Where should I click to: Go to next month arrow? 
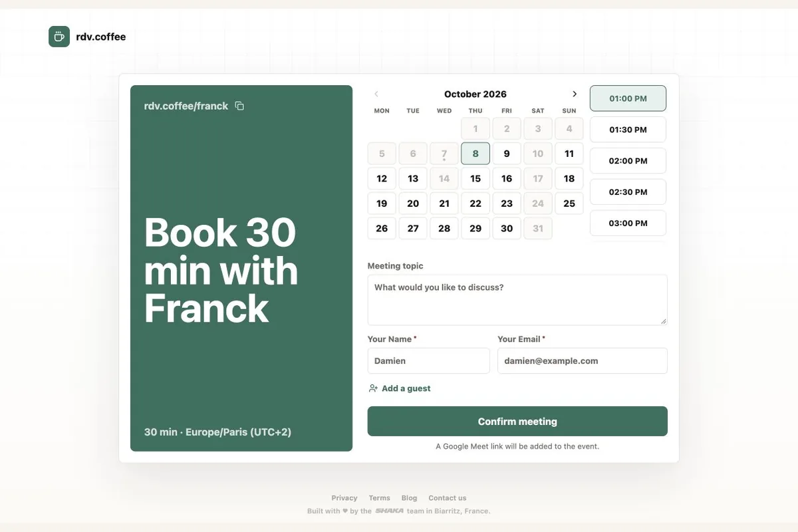pos(575,94)
